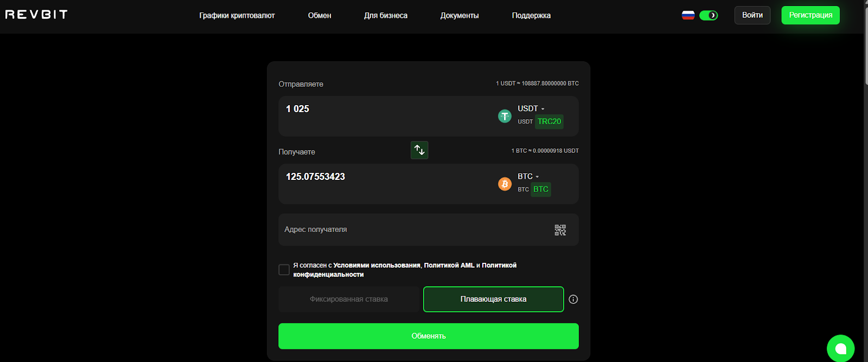Click the Получаете label

pos(297,152)
